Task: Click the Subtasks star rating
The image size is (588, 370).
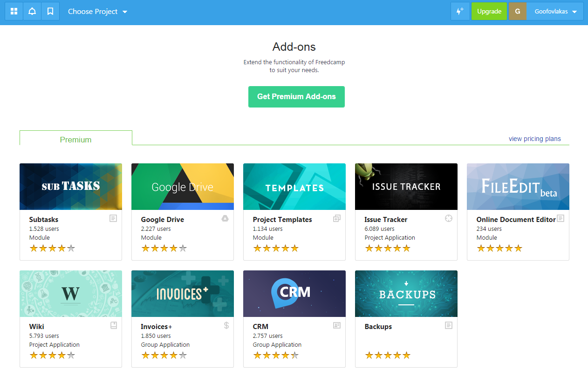Action: point(52,249)
